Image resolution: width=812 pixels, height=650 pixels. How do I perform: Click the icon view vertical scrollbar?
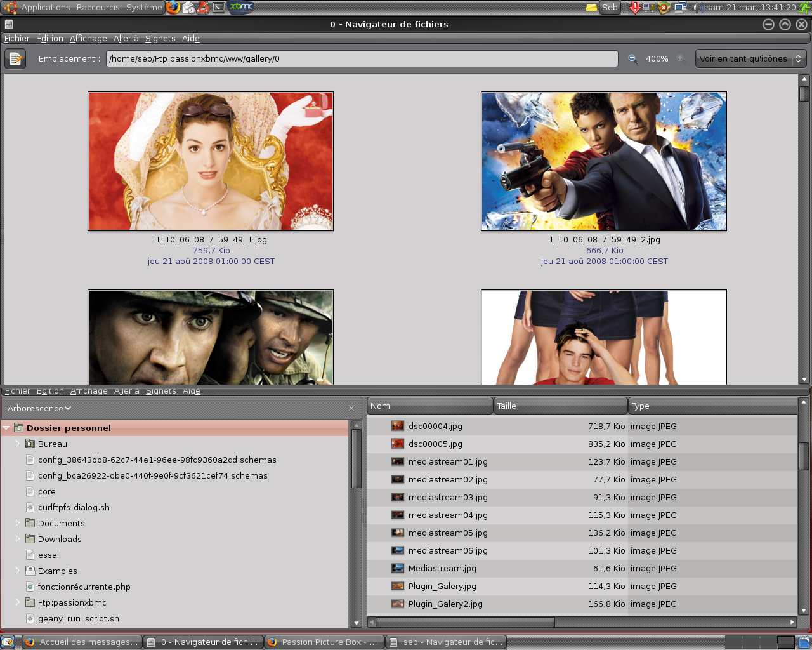click(804, 229)
